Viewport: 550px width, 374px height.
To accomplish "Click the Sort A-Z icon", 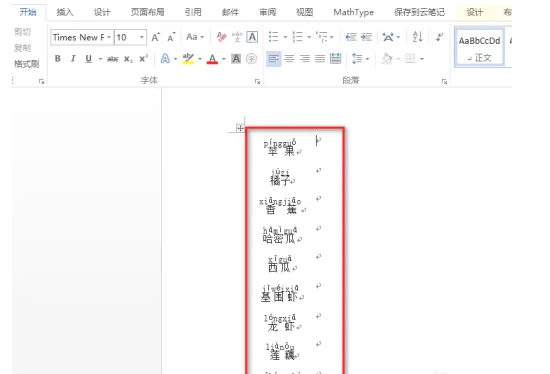I will [417, 37].
